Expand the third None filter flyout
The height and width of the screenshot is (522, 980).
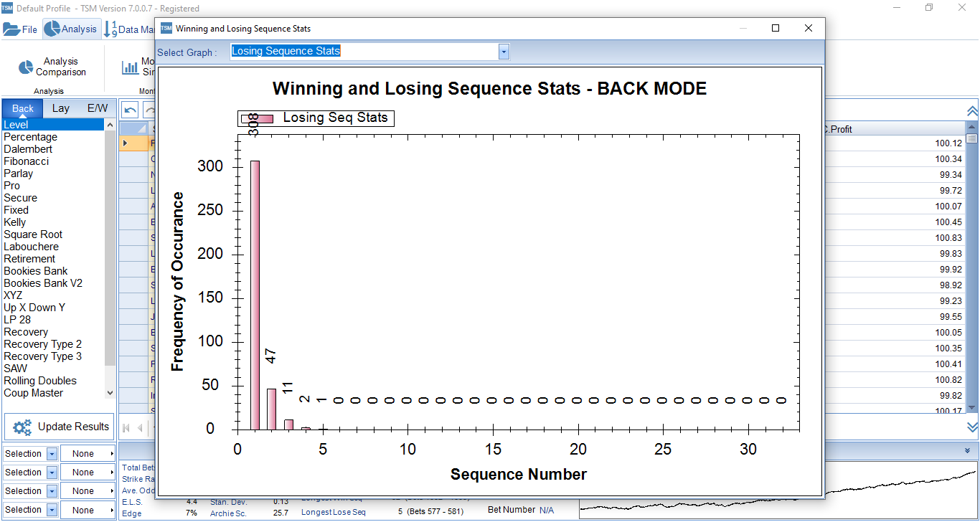(x=111, y=491)
